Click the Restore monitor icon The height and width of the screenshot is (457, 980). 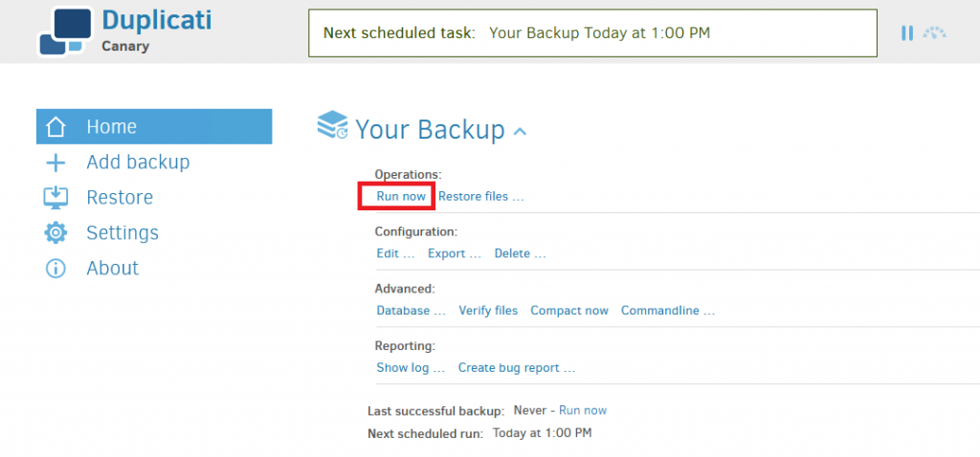click(56, 197)
